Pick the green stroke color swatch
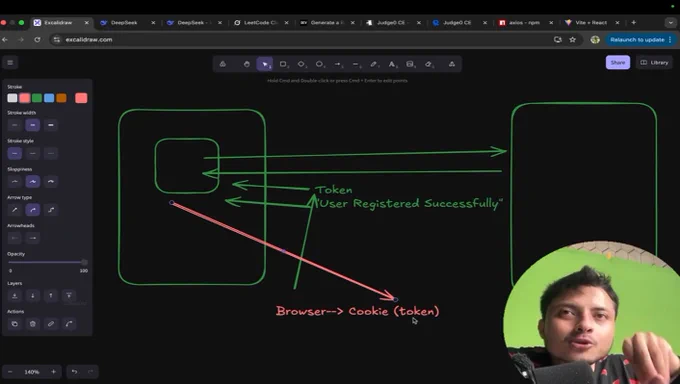The height and width of the screenshot is (384, 680). click(x=37, y=98)
